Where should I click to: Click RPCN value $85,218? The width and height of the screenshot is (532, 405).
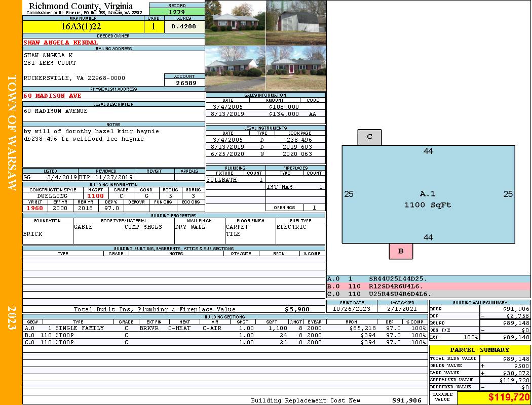(x=362, y=328)
